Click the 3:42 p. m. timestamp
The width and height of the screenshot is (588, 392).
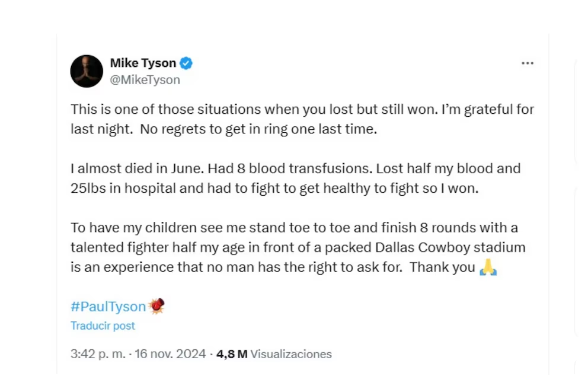[x=98, y=354]
